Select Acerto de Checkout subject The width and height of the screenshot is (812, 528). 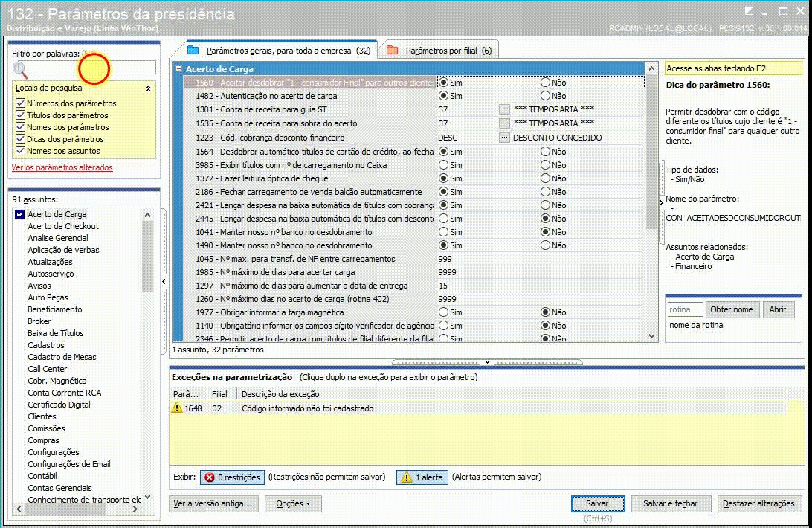[63, 226]
